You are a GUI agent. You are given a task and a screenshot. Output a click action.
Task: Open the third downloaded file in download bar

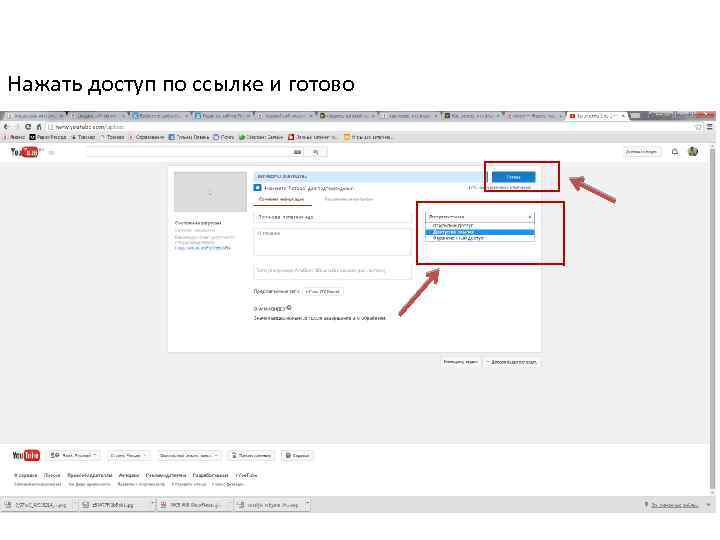tap(193, 505)
